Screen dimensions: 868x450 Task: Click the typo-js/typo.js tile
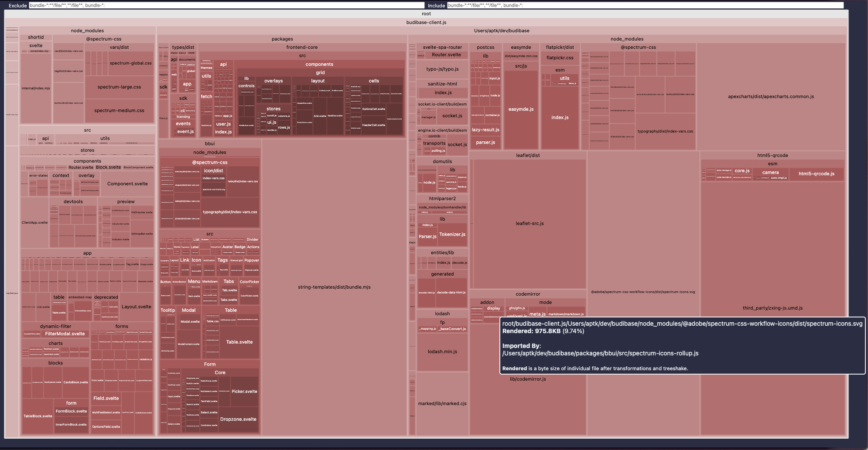coord(442,69)
